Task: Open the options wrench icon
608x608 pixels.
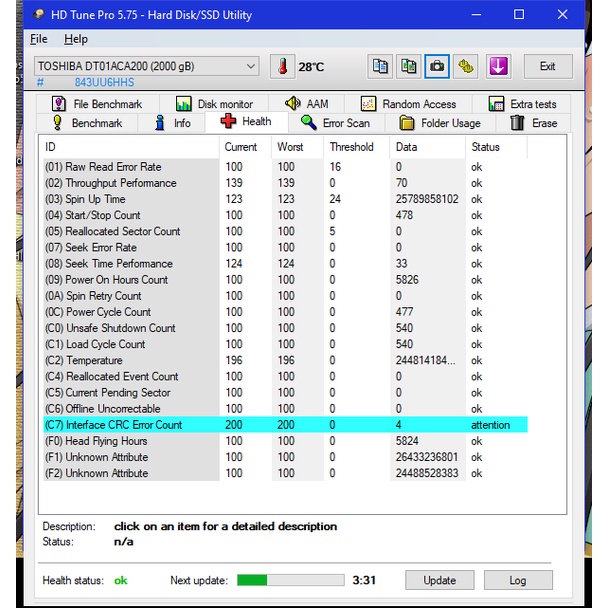Action: (466, 66)
